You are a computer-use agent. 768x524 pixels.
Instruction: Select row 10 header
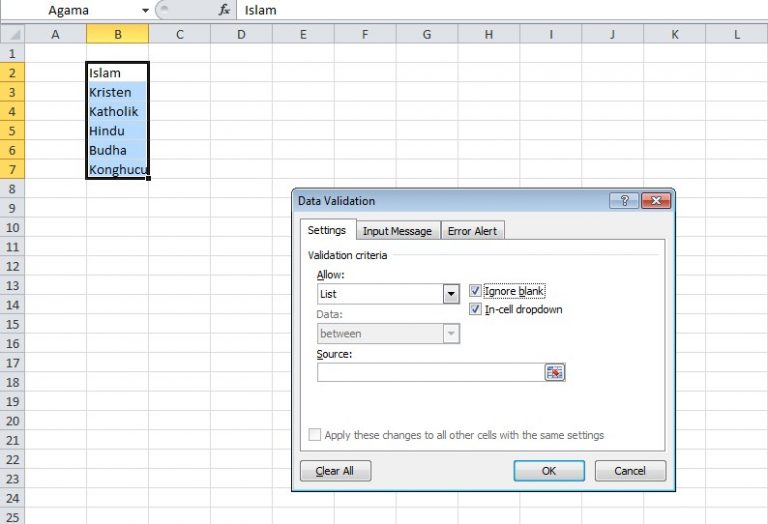pyautogui.click(x=12, y=227)
